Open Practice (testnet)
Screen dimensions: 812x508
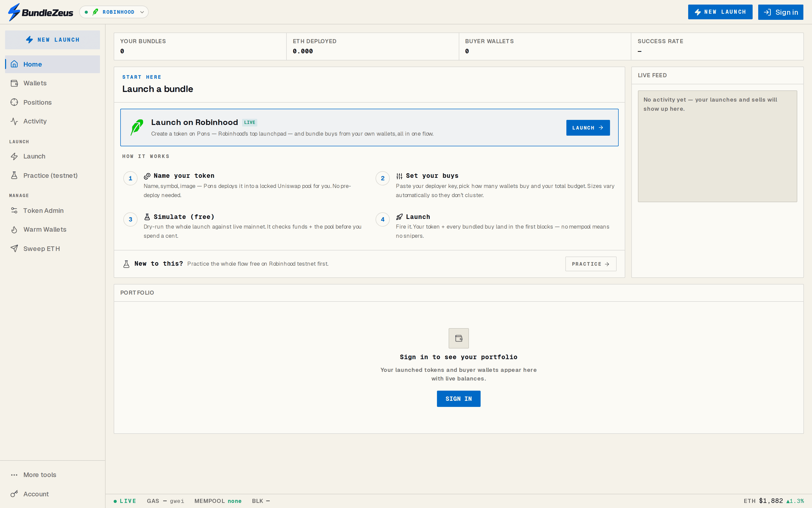pyautogui.click(x=52, y=175)
